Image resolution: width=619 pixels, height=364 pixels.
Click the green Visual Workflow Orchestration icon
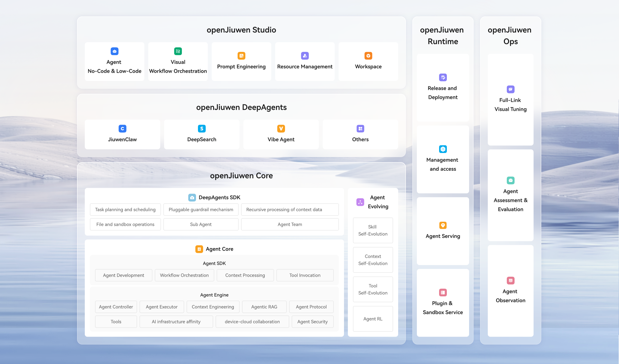click(x=178, y=51)
